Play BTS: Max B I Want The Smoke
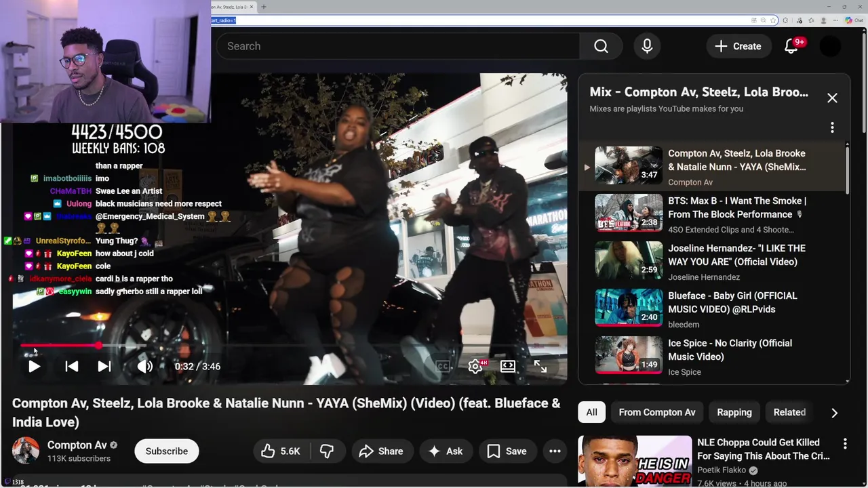This screenshot has height=488, width=868. (712, 214)
